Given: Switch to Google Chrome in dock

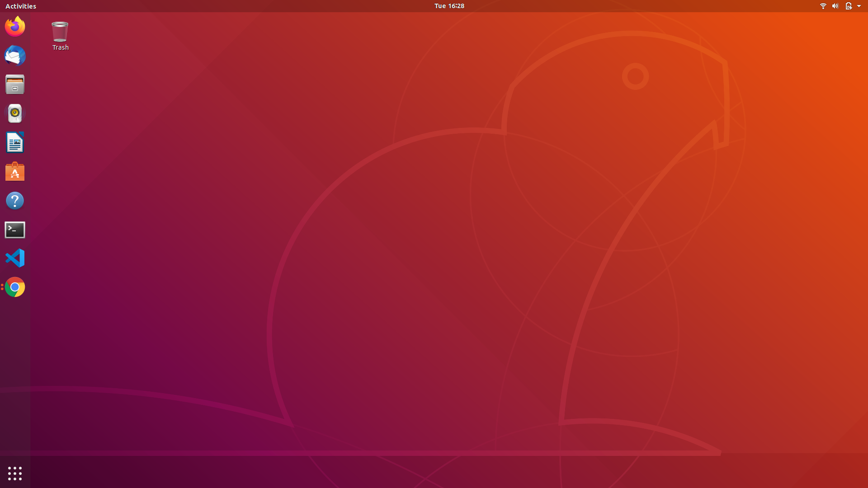Looking at the screenshot, I should pyautogui.click(x=15, y=287).
